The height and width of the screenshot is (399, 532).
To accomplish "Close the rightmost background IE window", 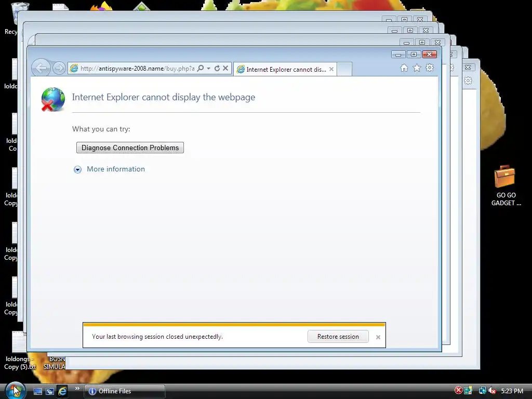I will 468,67.
